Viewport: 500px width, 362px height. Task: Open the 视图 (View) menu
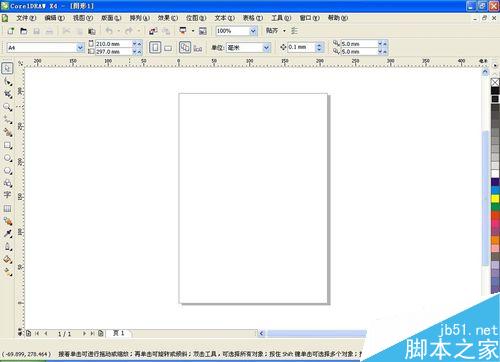[x=83, y=18]
